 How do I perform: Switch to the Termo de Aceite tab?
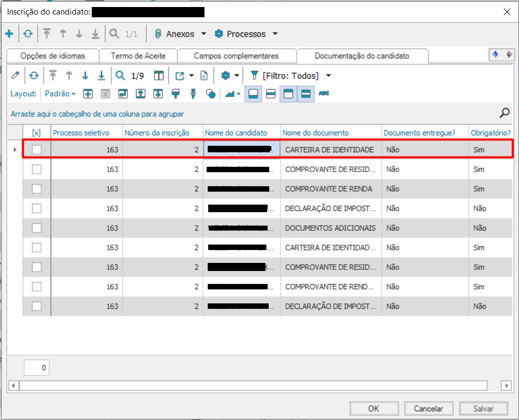tap(138, 56)
